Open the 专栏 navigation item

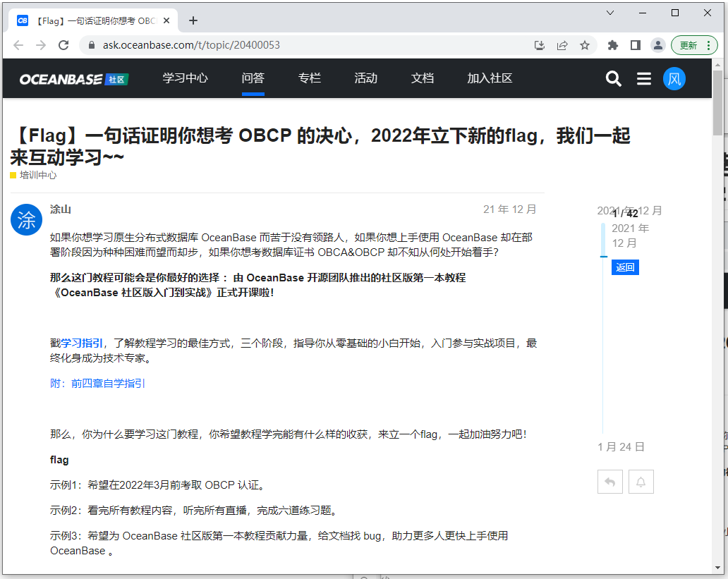pos(310,78)
